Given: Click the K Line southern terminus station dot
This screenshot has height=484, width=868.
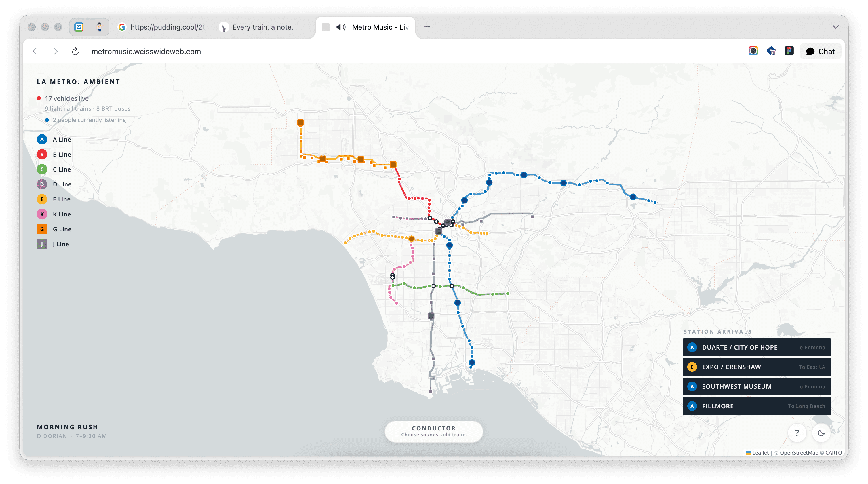Looking at the screenshot, I should pos(397,304).
